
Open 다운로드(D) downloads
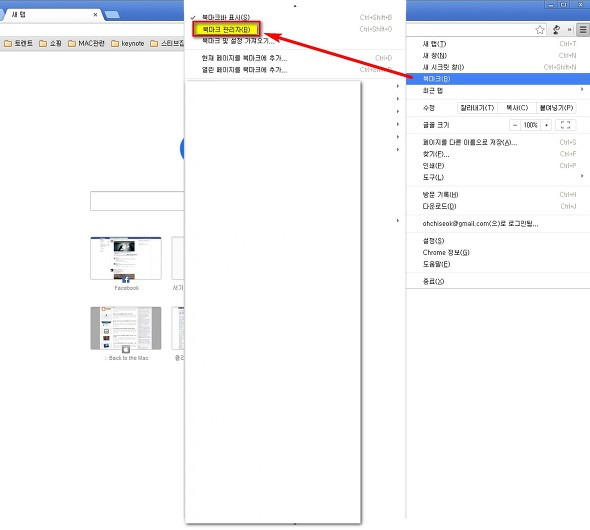[x=498, y=206]
